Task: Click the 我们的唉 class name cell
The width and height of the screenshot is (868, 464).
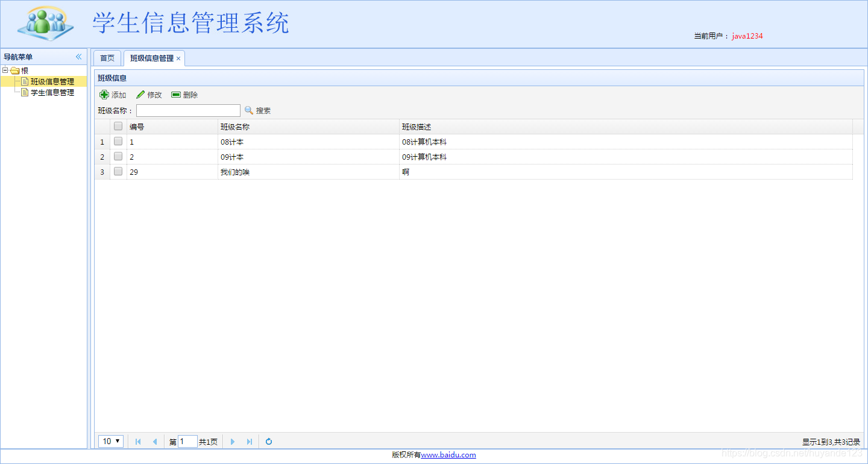Action: 309,172
